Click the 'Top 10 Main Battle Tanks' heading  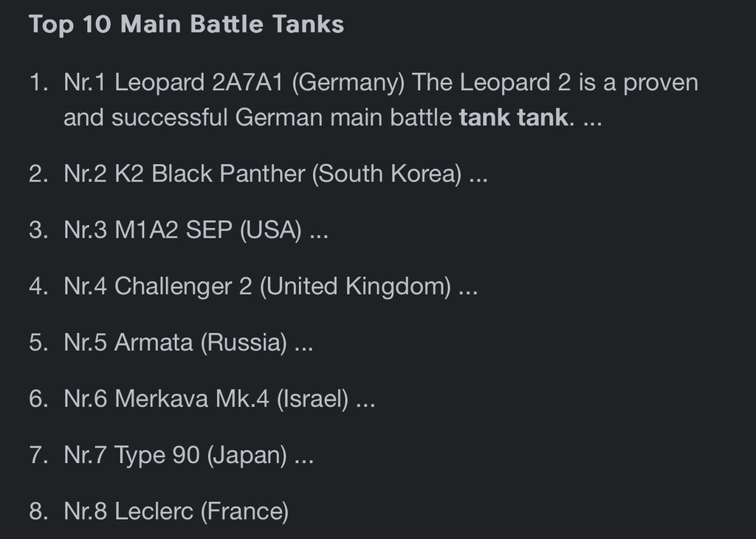pyautogui.click(x=186, y=24)
